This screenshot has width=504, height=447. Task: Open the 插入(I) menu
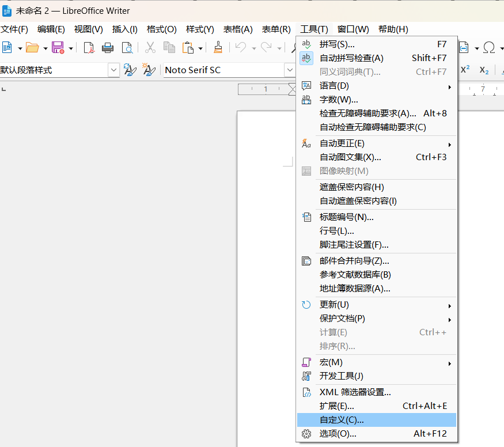tap(125, 29)
